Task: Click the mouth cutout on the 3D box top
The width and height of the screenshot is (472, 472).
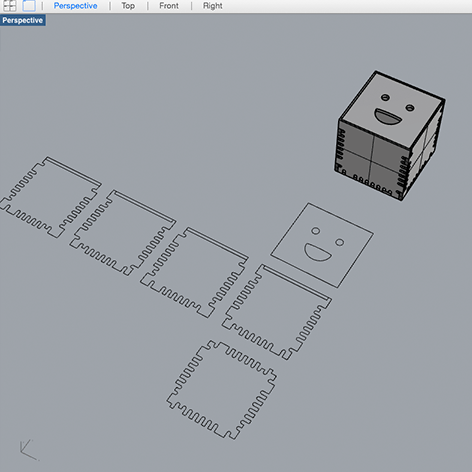Action: click(388, 117)
